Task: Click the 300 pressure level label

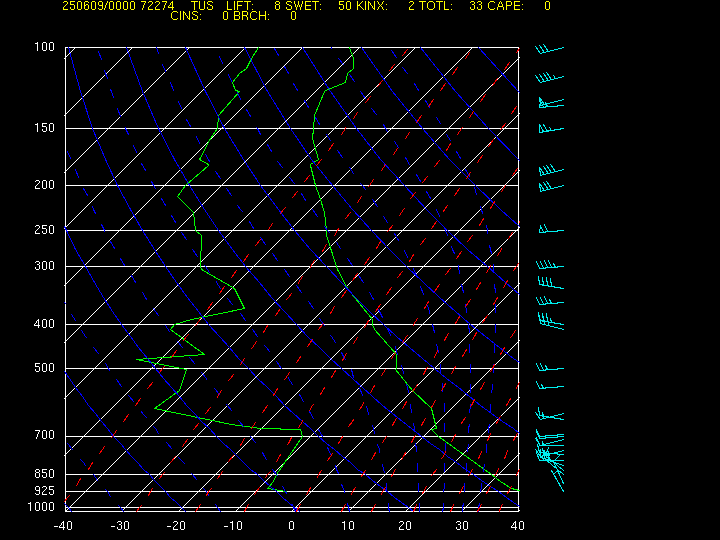Action: 45,266
